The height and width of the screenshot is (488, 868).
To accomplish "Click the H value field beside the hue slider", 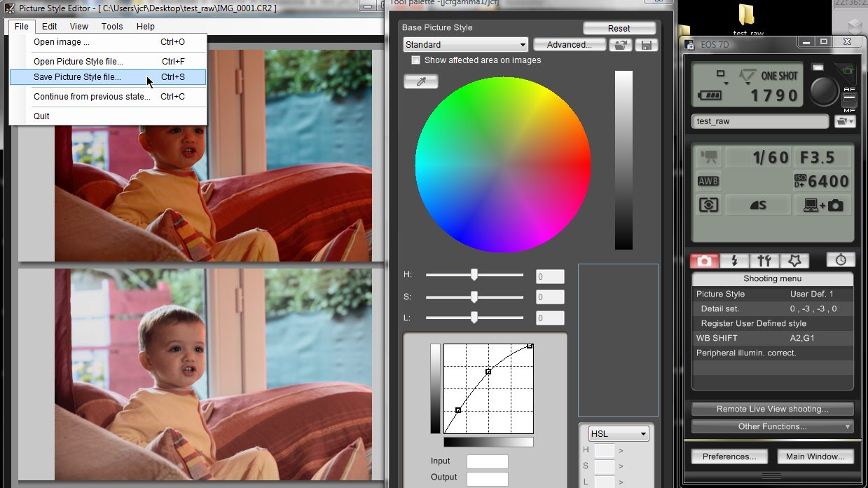I will (550, 277).
